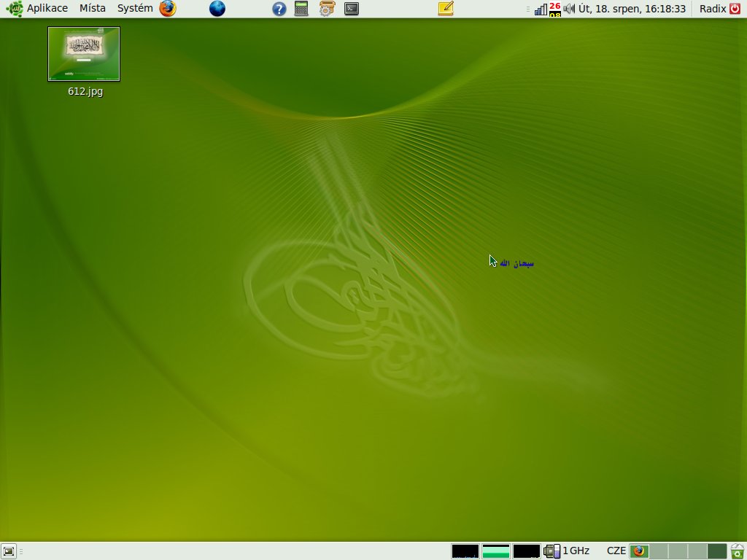Launch Firefox from the top panel
The height and width of the screenshot is (560, 747).
click(x=168, y=9)
